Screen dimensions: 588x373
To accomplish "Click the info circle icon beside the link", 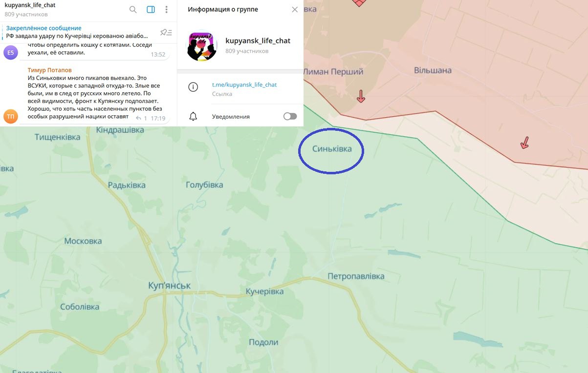I will (x=193, y=87).
